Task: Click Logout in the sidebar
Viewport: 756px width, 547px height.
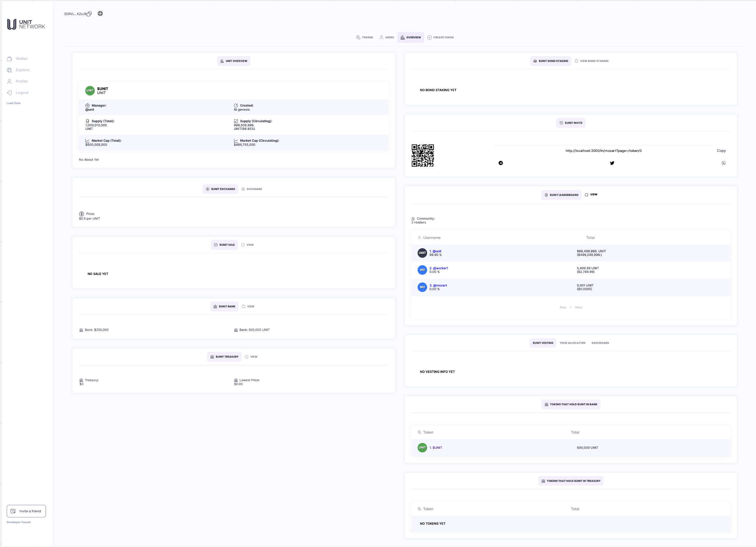Action: point(22,93)
